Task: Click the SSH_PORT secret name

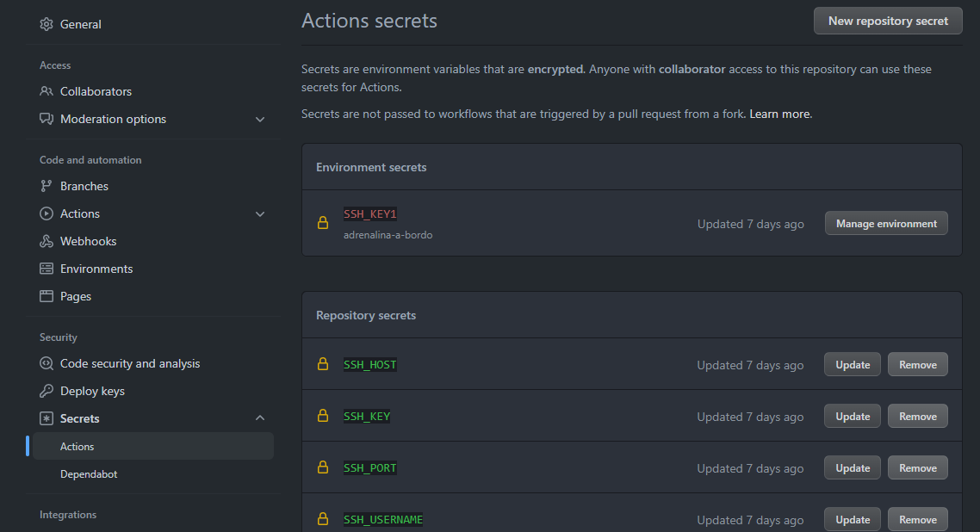Action: point(370,468)
